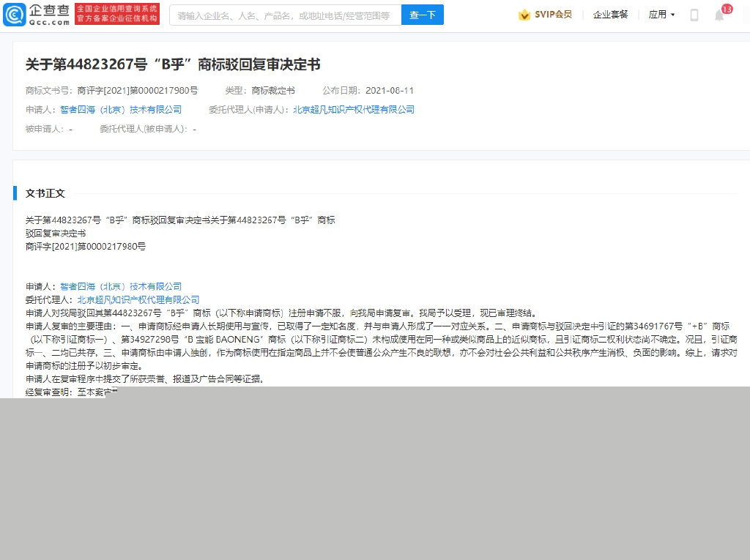Open 北京超凡知识产权代理 link in document body
This screenshot has width=750, height=560.
(138, 300)
